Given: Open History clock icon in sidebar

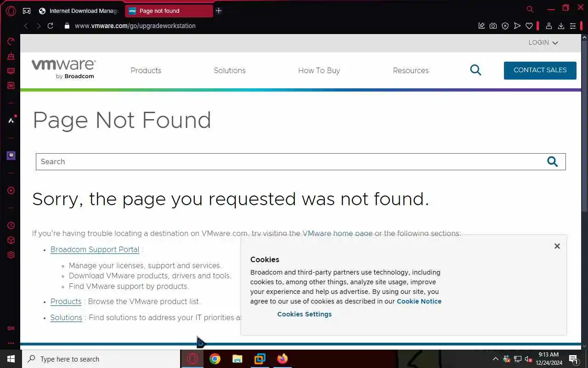Looking at the screenshot, I should pyautogui.click(x=11, y=225).
